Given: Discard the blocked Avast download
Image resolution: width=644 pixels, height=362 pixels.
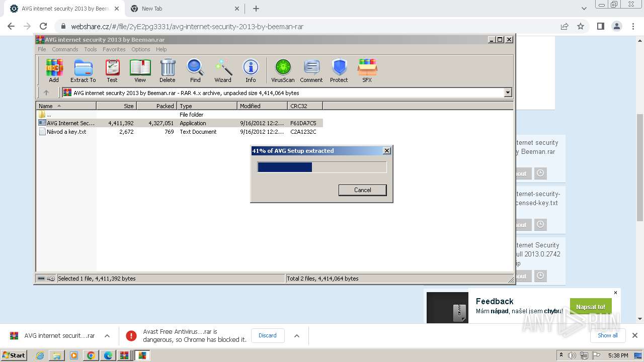Looking at the screenshot, I should [268, 335].
